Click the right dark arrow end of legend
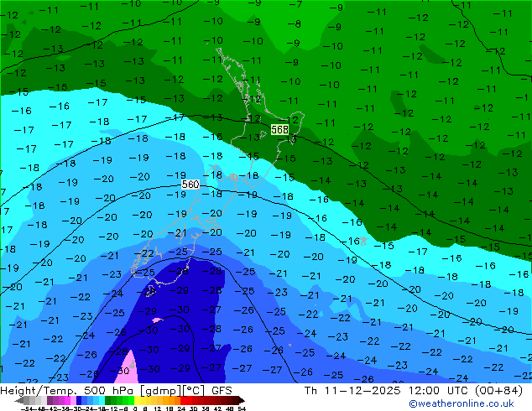The height and width of the screenshot is (411, 532). [x=241, y=400]
